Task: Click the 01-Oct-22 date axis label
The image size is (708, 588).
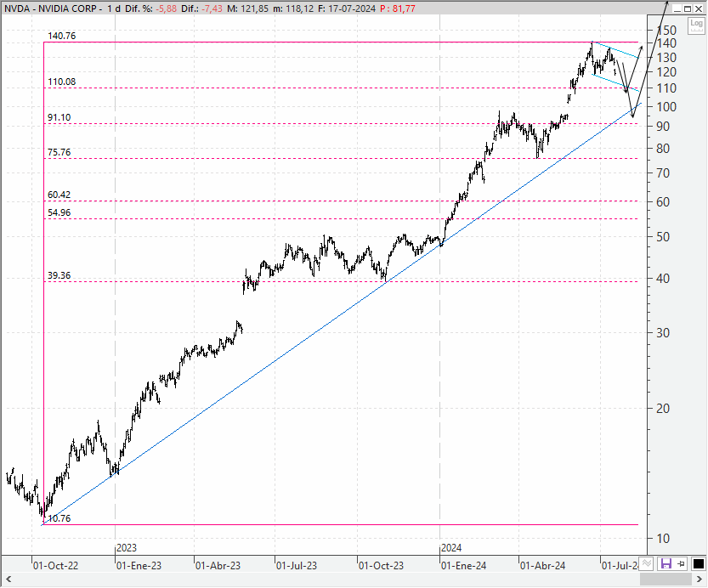Action: (x=55, y=565)
